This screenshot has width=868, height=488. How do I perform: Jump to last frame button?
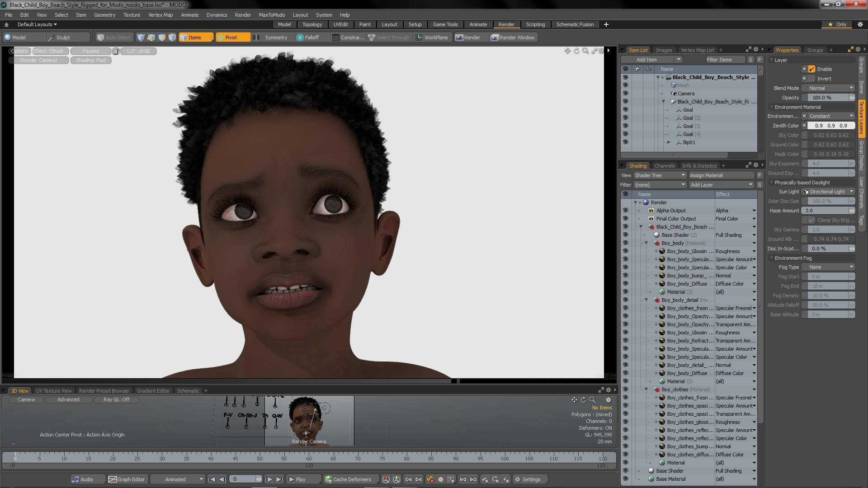point(279,479)
